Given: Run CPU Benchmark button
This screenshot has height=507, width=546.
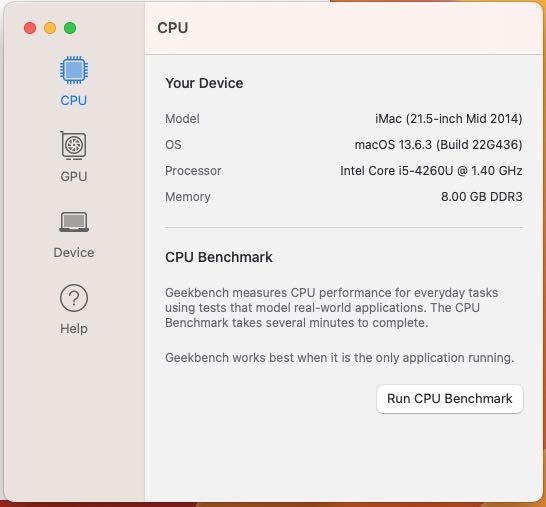Looking at the screenshot, I should point(450,399).
